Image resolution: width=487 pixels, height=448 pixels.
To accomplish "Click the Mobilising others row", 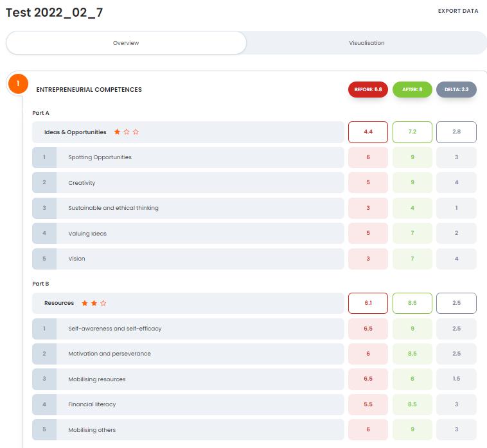I will [188, 429].
